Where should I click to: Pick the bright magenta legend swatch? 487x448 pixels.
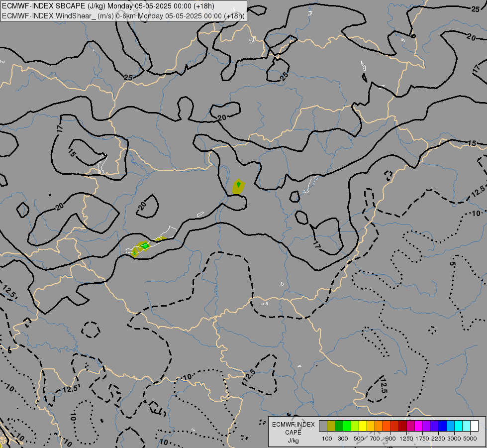pos(419,426)
